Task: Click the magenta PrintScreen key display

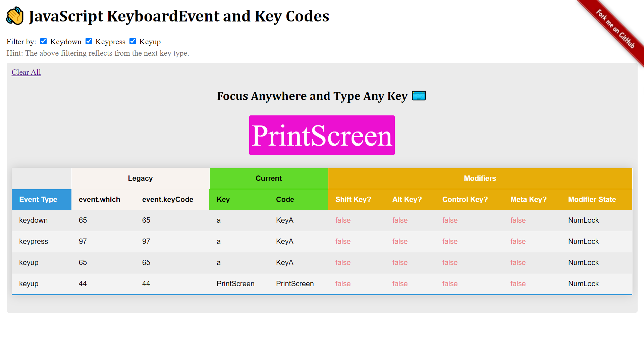Action: (322, 135)
